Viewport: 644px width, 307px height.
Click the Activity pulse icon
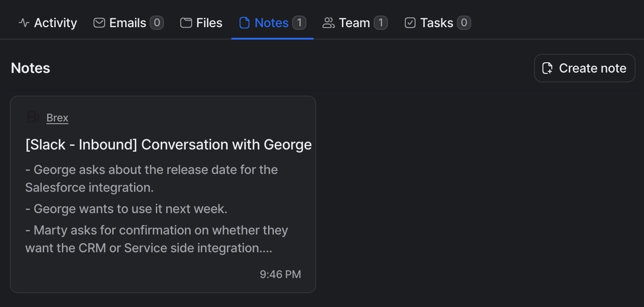pos(24,23)
